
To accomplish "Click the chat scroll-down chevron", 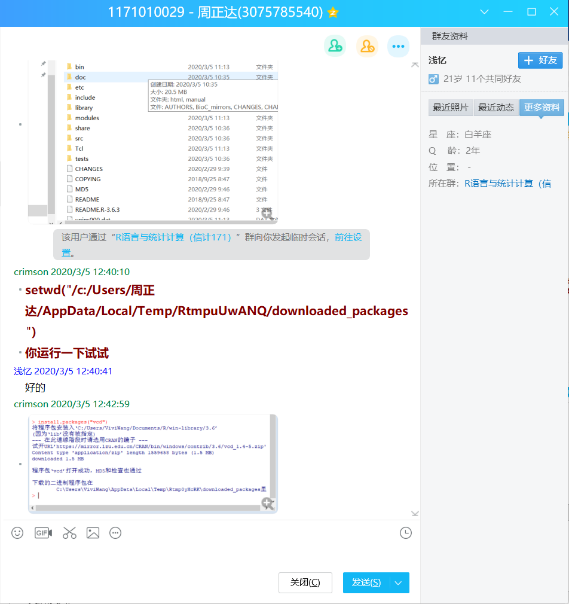I will [415, 513].
